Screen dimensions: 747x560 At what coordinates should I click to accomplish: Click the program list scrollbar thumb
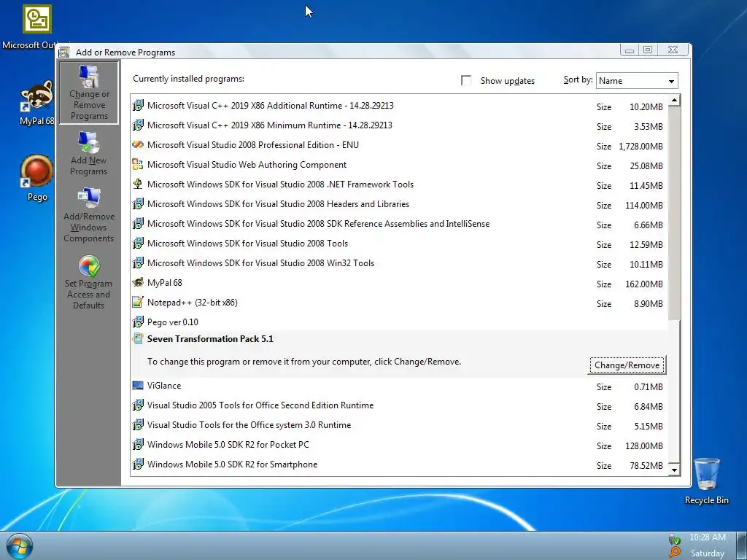click(x=674, y=213)
